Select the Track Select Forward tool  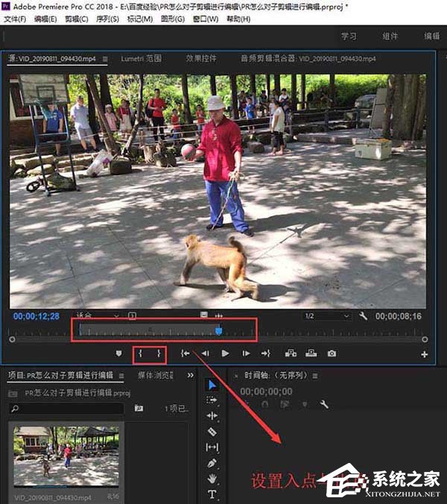pyautogui.click(x=212, y=400)
